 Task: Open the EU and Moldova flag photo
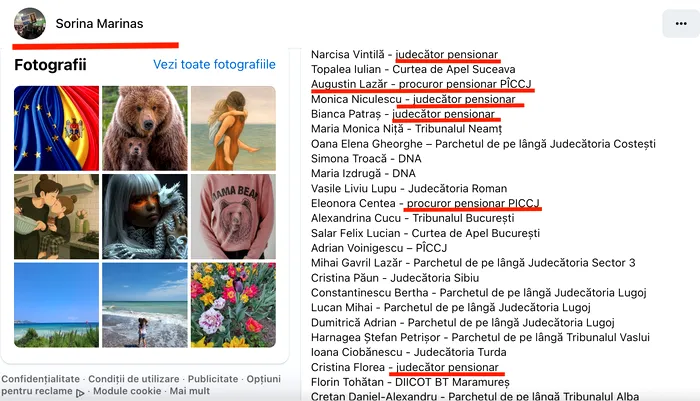coord(56,128)
